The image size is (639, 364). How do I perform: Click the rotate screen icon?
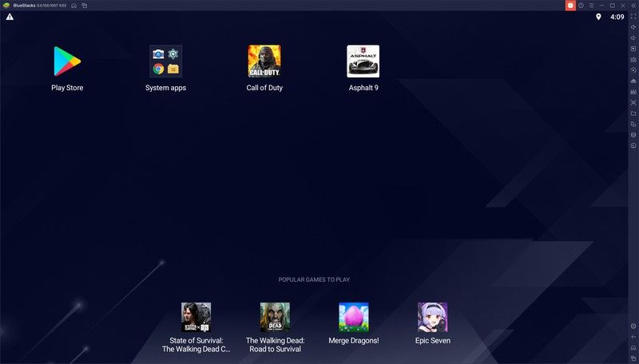633,125
